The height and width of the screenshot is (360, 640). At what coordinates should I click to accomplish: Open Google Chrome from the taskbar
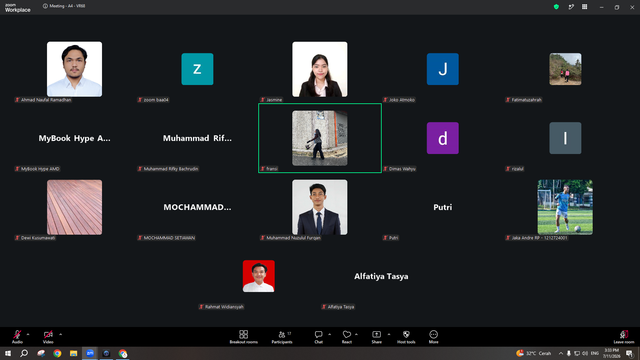(57, 353)
